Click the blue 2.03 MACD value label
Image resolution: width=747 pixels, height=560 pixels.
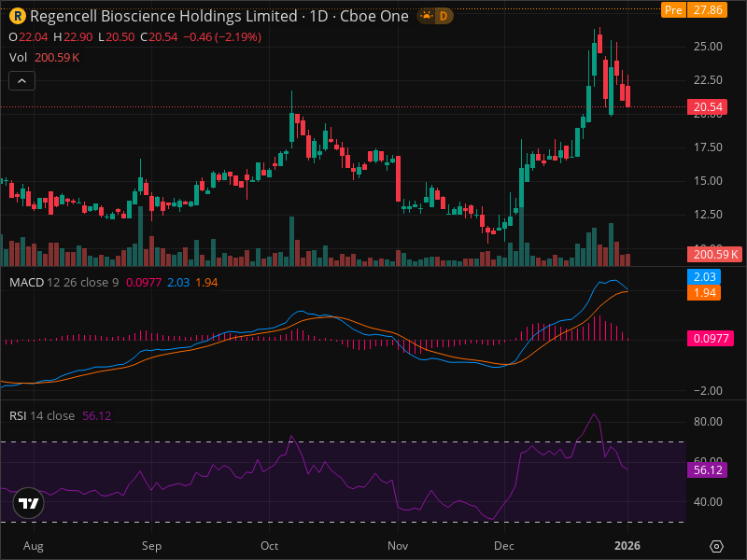pyautogui.click(x=704, y=276)
